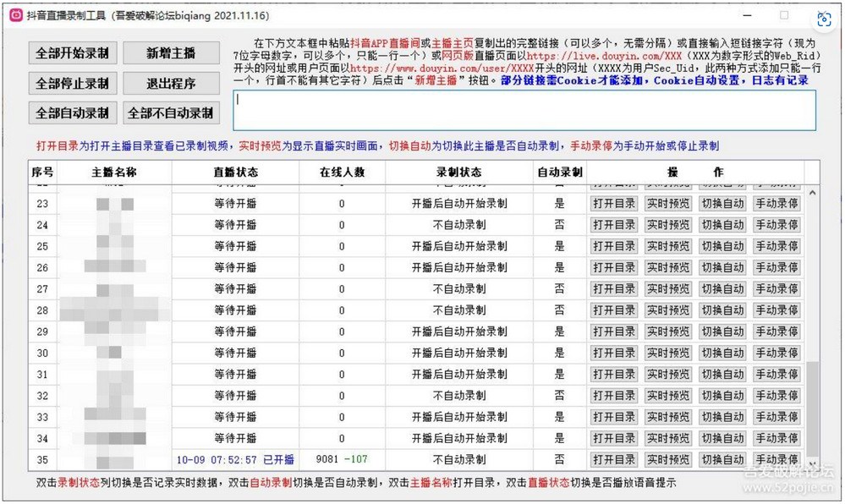Click 手动录停 in row 25
The width and height of the screenshot is (845, 504).
pyautogui.click(x=776, y=246)
